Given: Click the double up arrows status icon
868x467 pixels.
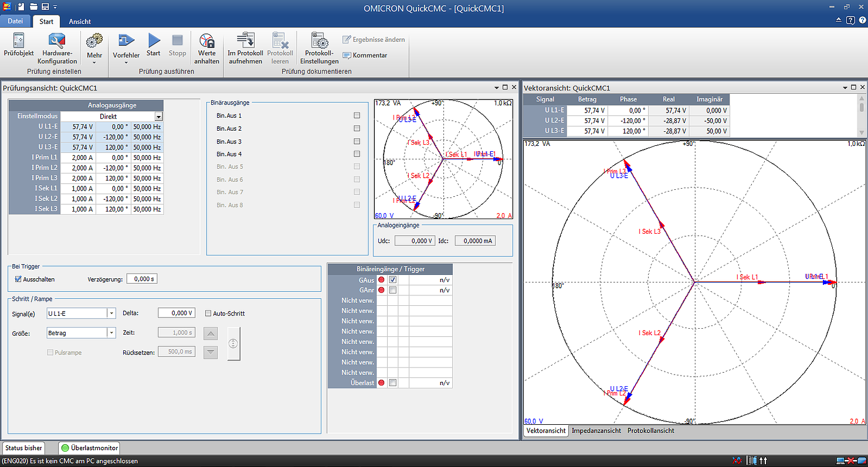Looking at the screenshot, I should [764, 461].
